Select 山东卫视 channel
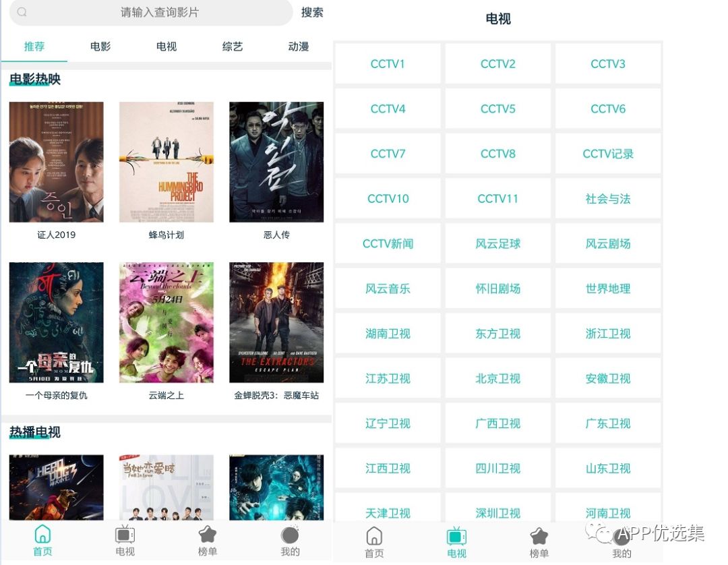The height and width of the screenshot is (565, 728). pos(608,469)
